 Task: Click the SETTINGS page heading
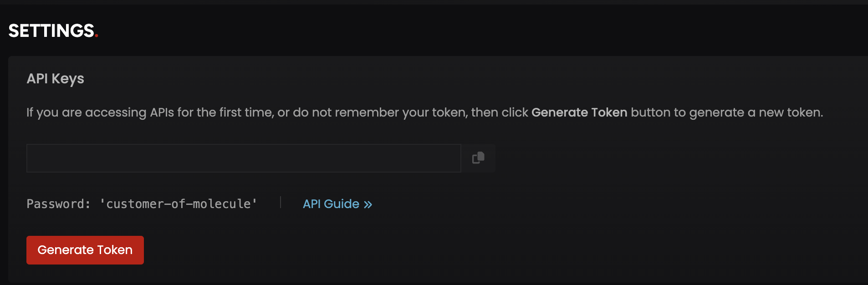(x=51, y=31)
